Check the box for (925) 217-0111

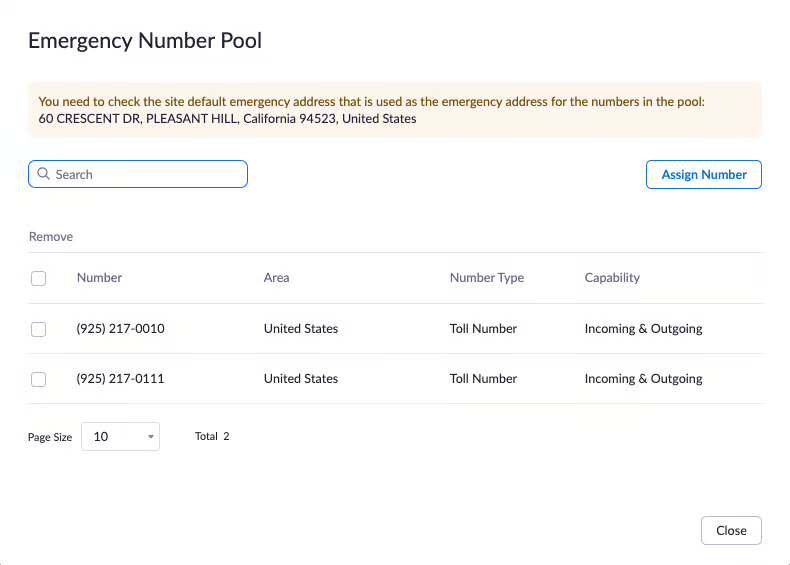(x=39, y=379)
